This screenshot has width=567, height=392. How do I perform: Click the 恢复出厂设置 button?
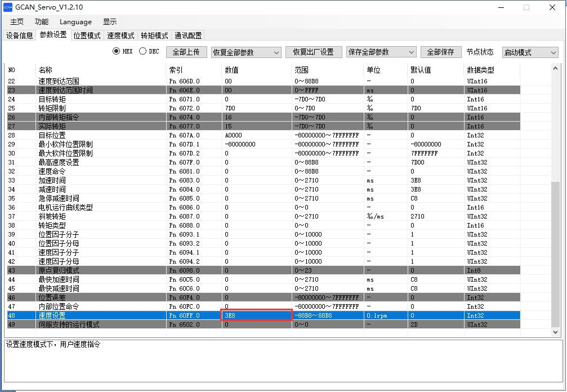(313, 52)
